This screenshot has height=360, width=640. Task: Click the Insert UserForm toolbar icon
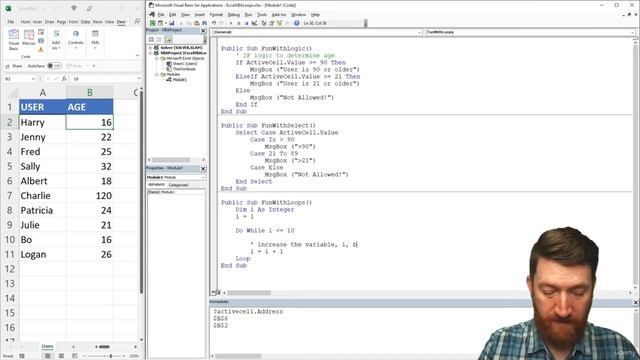coord(160,23)
